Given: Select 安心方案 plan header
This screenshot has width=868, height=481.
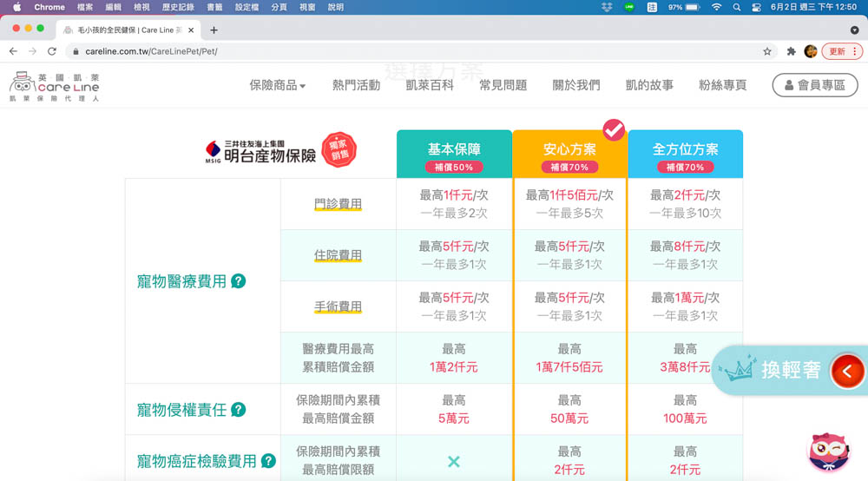Looking at the screenshot, I should [x=569, y=154].
